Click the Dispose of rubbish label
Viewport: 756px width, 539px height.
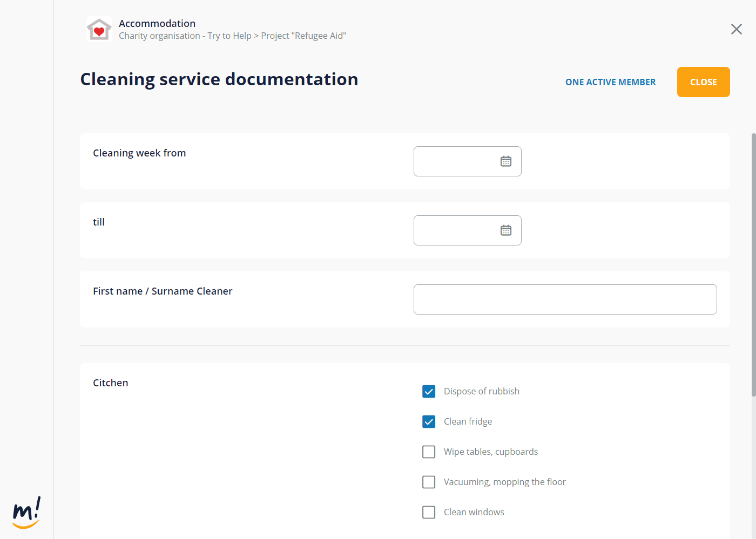tap(482, 391)
